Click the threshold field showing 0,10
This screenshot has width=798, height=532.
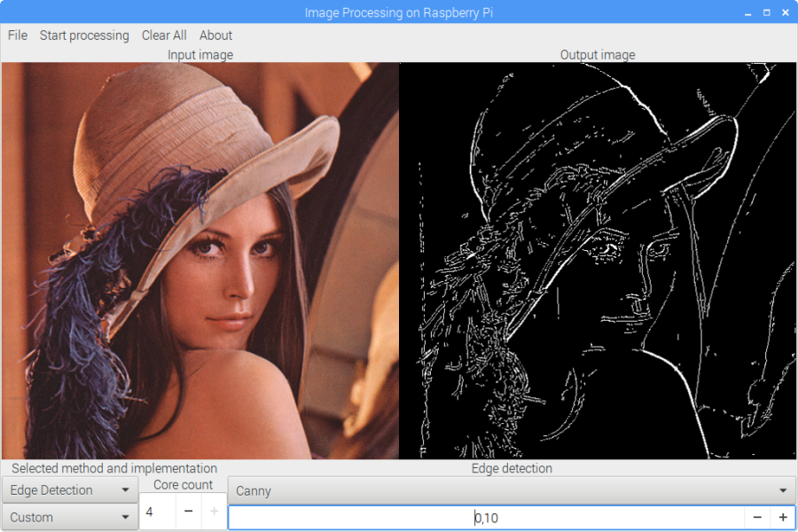coord(487,518)
